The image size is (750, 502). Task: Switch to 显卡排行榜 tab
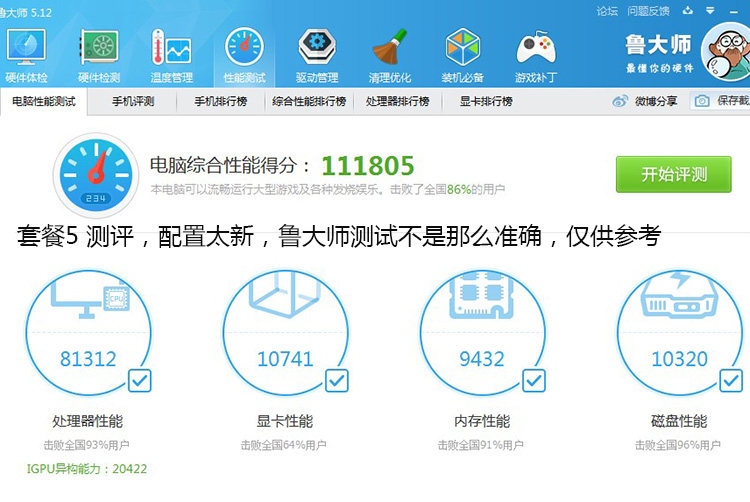pos(486,101)
